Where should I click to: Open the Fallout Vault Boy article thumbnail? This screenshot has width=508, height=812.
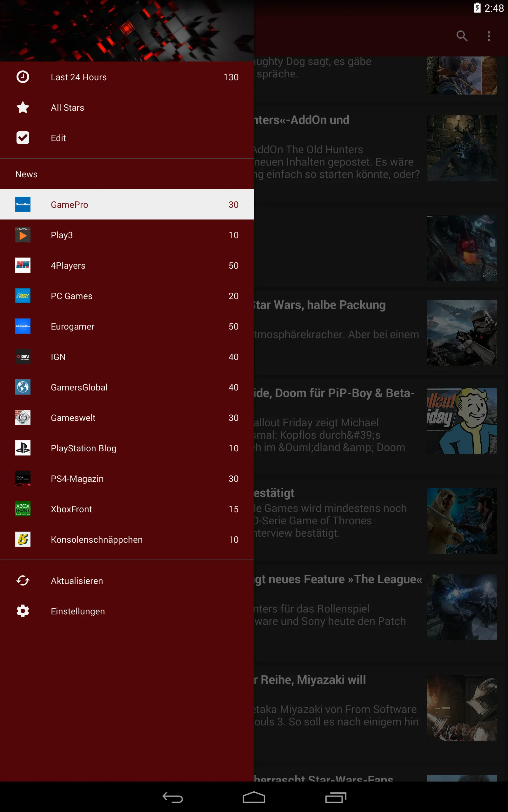pyautogui.click(x=462, y=421)
